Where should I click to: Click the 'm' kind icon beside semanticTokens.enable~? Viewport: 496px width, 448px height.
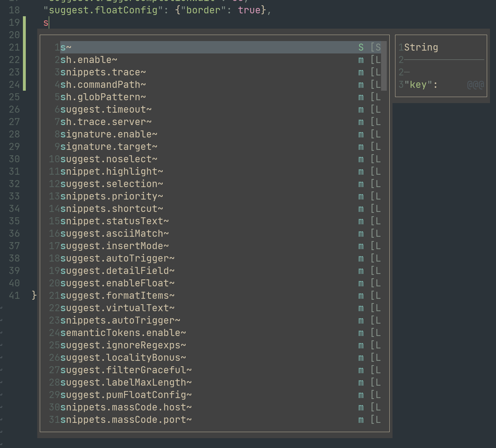pyautogui.click(x=361, y=332)
